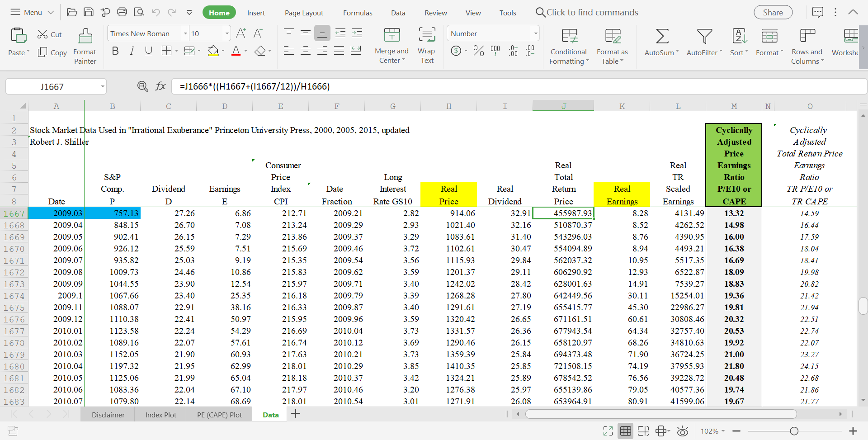Open the AutoFilter funnel tool

[x=704, y=36]
